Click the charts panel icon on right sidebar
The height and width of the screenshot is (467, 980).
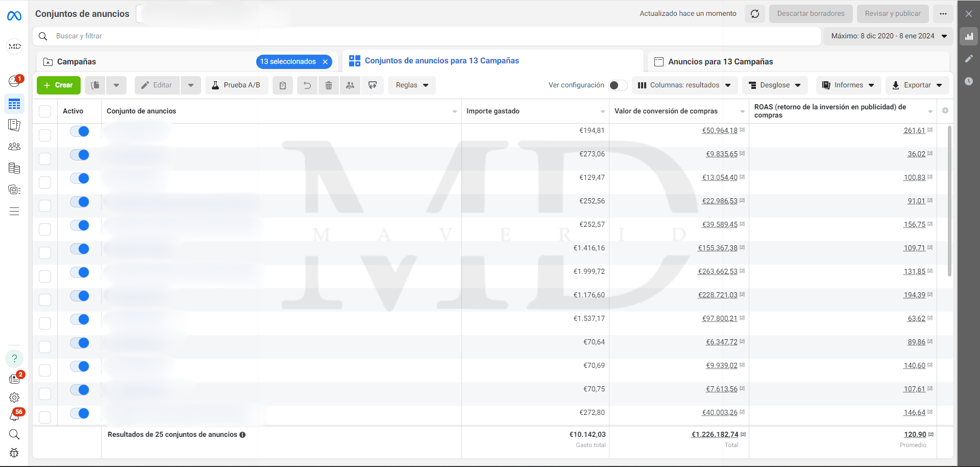point(969,37)
